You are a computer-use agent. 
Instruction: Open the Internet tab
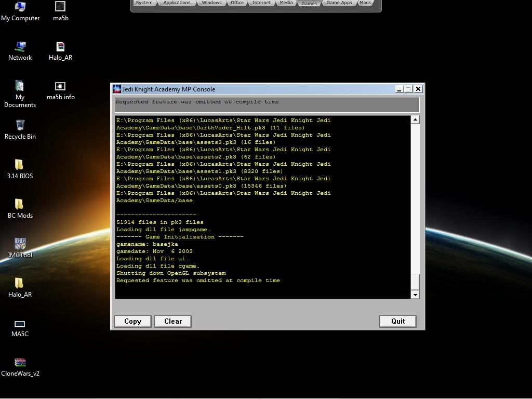pos(262,3)
